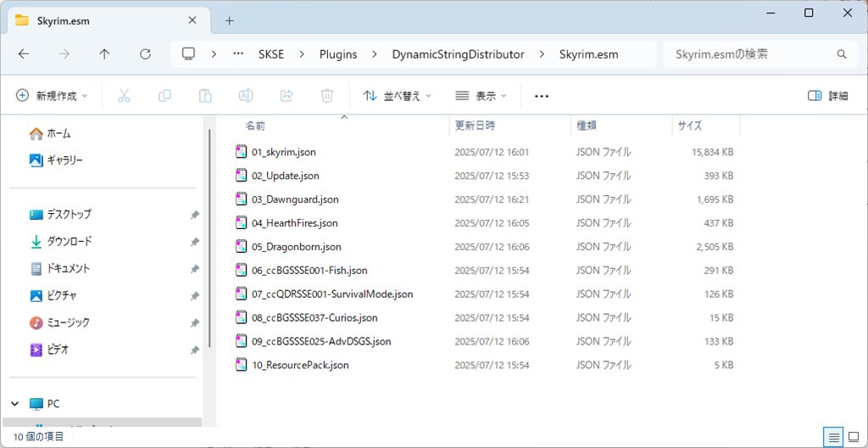Expand the chevron after SKSE breadcrumb
This screenshot has height=448, width=868.
tap(302, 54)
